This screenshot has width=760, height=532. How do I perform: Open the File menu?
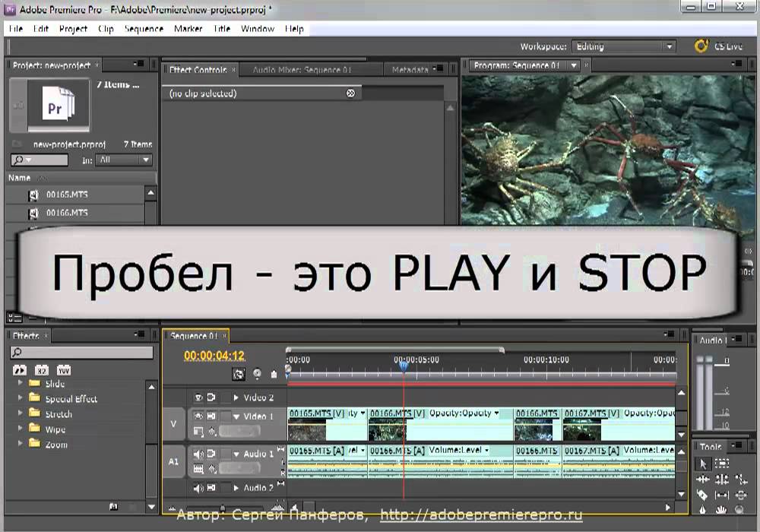click(x=16, y=29)
